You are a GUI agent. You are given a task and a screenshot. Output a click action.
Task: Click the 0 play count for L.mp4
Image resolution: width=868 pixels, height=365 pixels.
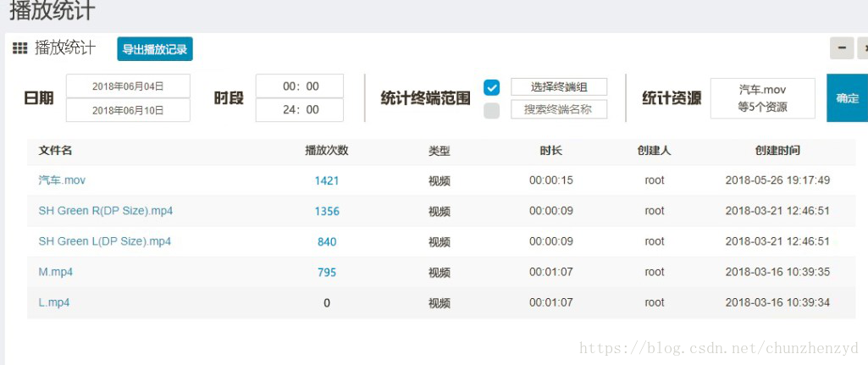click(x=327, y=303)
